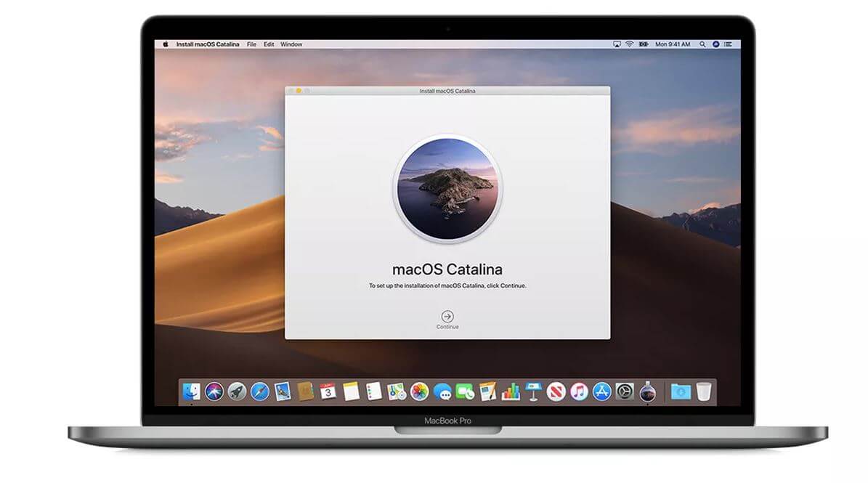Open Contacts book icon in Dock
This screenshot has height=483, width=868.
click(x=306, y=391)
